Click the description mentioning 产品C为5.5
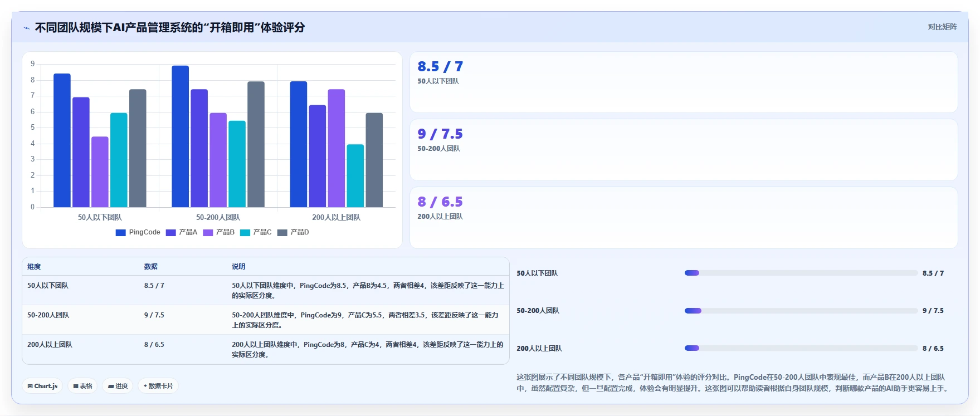Viewport: 980px width, 416px height. pos(365,320)
